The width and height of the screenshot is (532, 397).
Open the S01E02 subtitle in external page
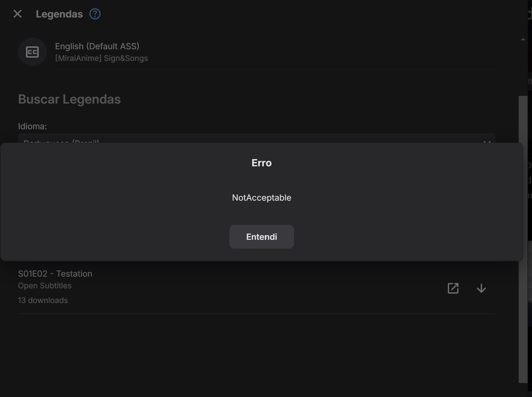453,288
